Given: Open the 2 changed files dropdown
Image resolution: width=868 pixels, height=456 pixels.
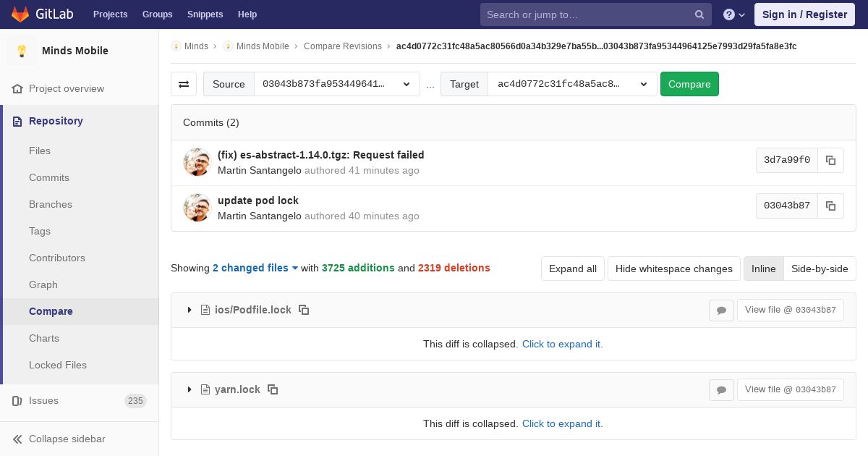Looking at the screenshot, I should (x=255, y=268).
